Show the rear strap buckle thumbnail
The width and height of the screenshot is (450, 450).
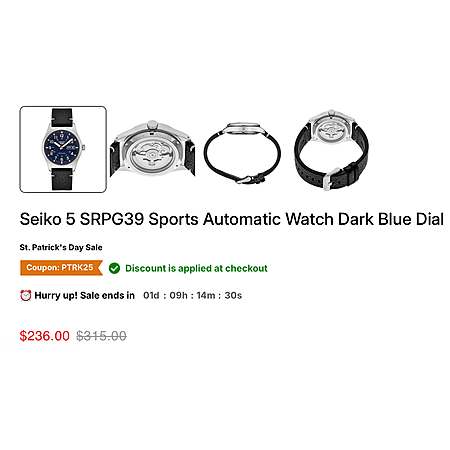pos(331,150)
